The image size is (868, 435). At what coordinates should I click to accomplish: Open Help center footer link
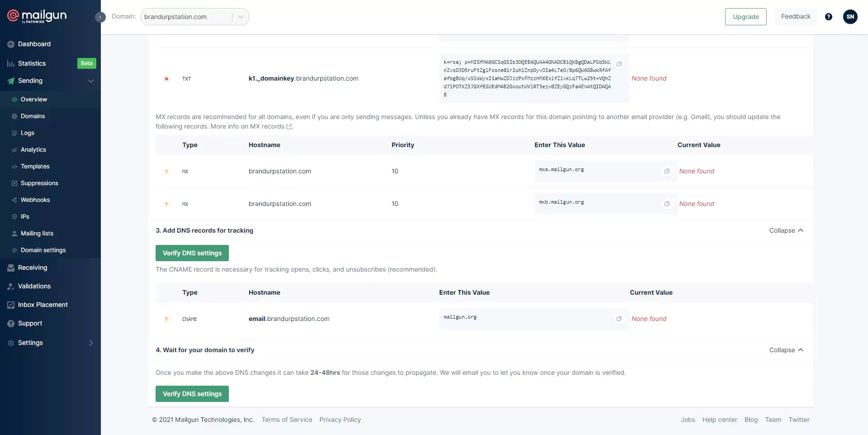tap(720, 420)
